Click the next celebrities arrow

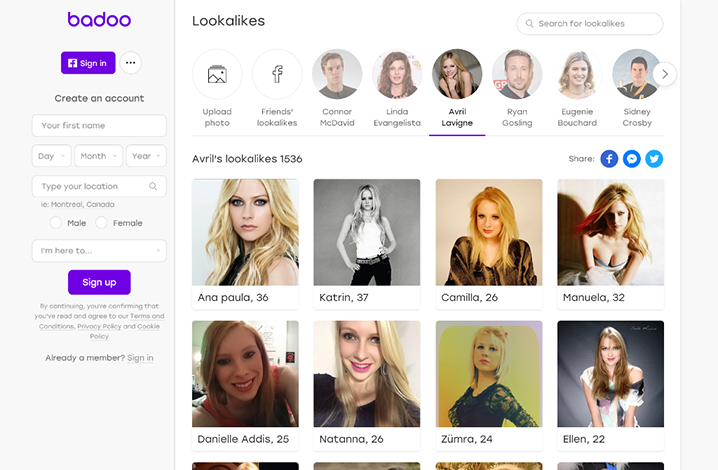pos(664,74)
